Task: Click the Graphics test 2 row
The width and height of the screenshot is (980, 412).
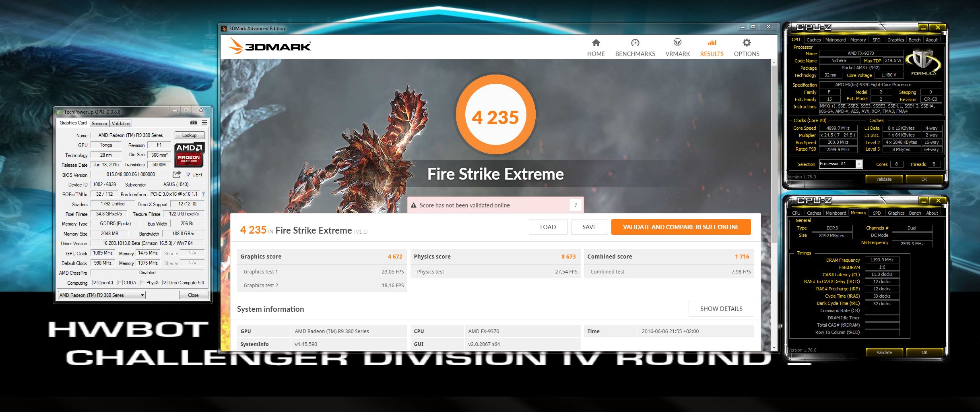Action: tap(322, 285)
